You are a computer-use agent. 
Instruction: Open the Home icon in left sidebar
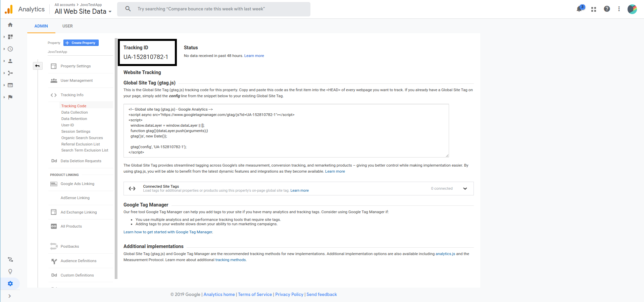click(x=10, y=25)
